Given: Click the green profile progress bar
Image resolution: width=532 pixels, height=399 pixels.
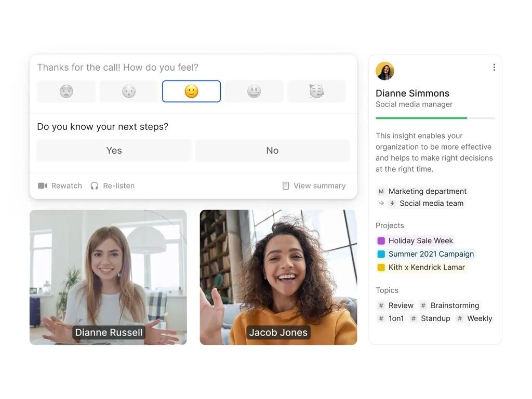Looking at the screenshot, I should pos(421,118).
